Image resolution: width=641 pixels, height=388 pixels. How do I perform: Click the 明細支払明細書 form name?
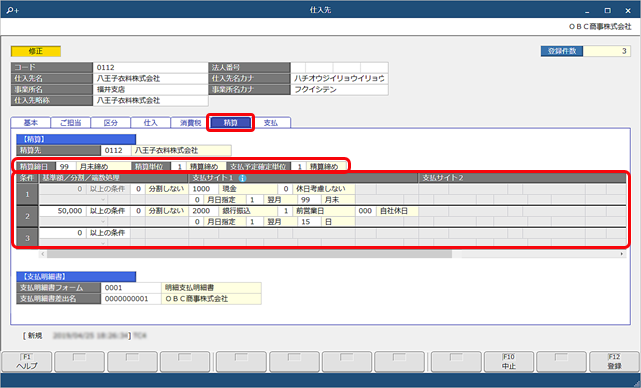[211, 288]
